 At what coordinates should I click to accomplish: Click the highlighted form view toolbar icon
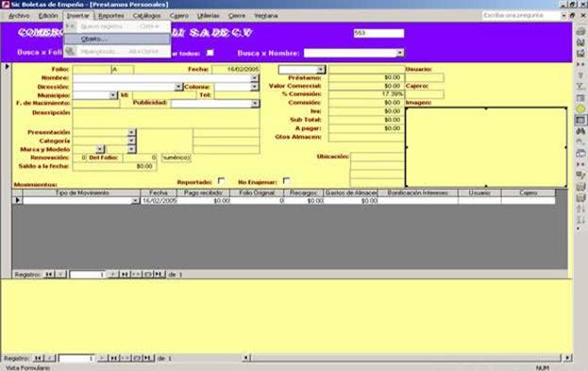580,120
